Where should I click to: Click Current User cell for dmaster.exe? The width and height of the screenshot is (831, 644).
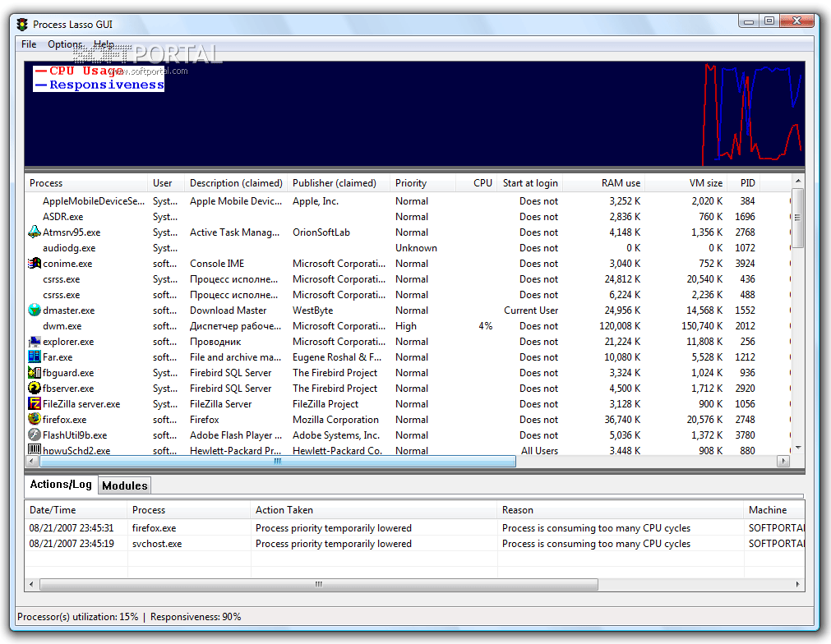point(530,310)
